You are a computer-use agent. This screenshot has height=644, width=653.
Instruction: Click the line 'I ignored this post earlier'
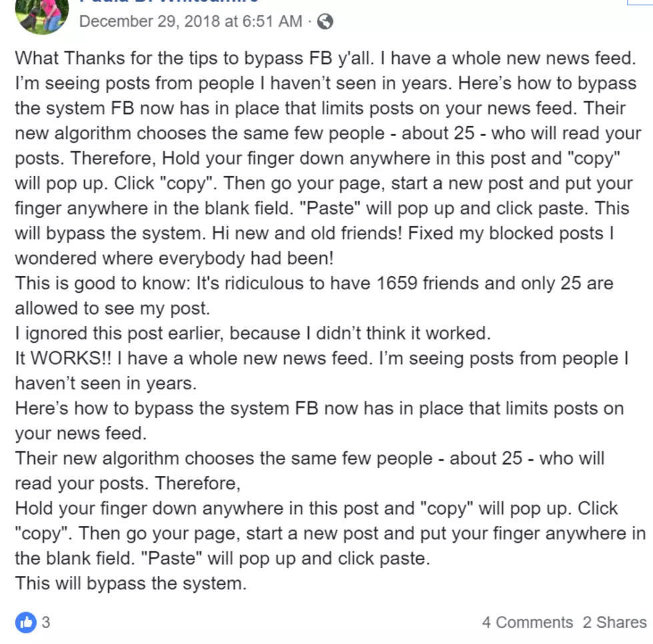[253, 333]
